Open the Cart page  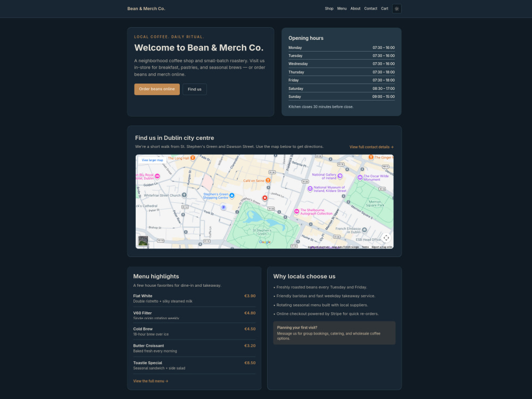click(x=385, y=9)
